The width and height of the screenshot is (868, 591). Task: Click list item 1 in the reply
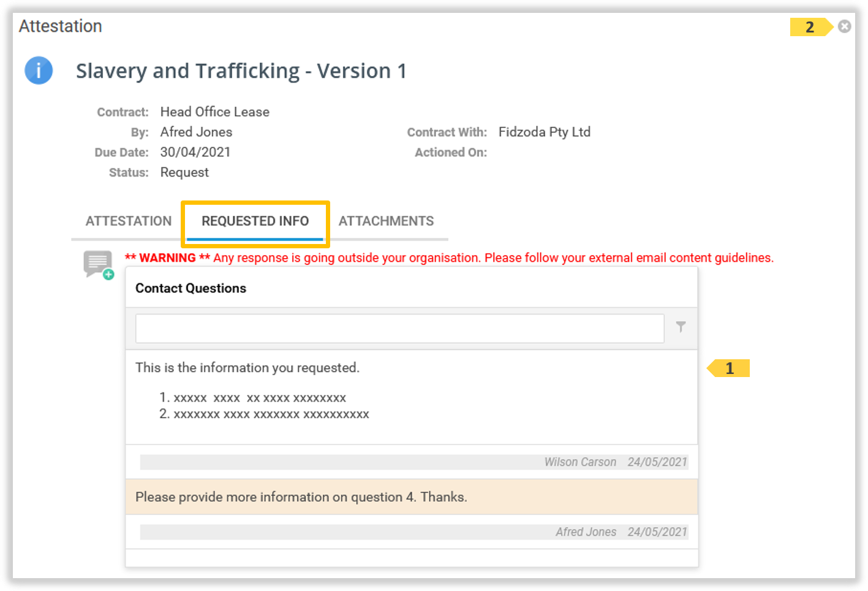click(x=253, y=398)
